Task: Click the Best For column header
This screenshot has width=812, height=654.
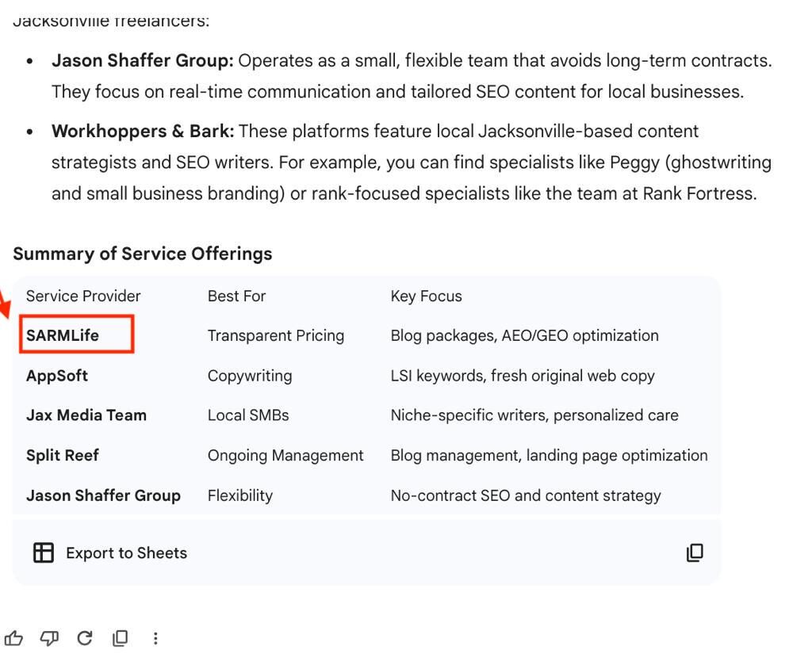Action: 236,296
